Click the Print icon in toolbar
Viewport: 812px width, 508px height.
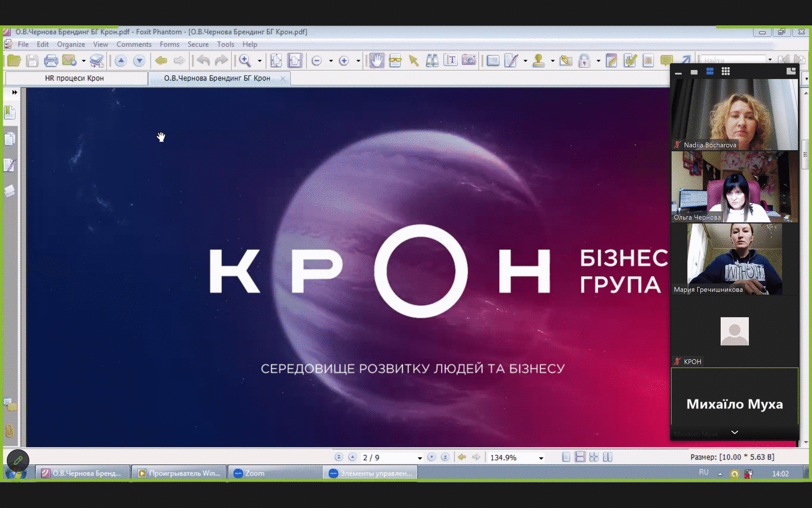click(x=51, y=61)
